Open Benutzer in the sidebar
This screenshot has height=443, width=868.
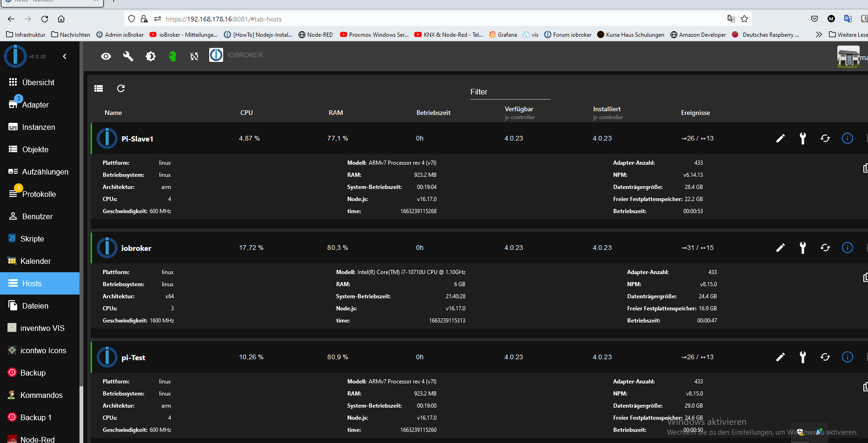(40, 216)
